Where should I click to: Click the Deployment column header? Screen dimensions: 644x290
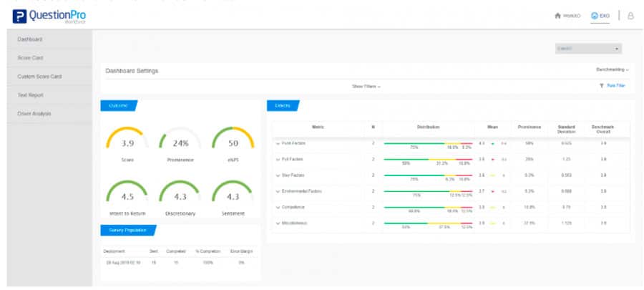(x=114, y=251)
